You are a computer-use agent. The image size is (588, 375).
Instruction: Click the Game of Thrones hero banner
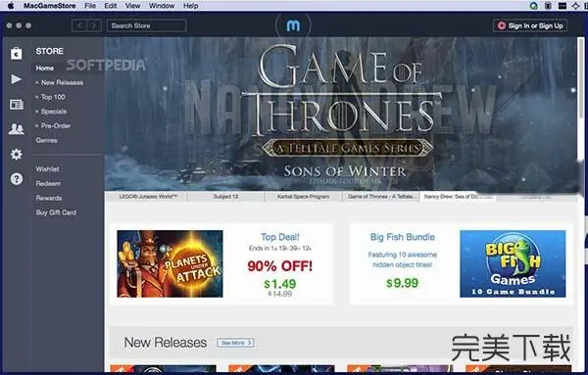point(341,115)
